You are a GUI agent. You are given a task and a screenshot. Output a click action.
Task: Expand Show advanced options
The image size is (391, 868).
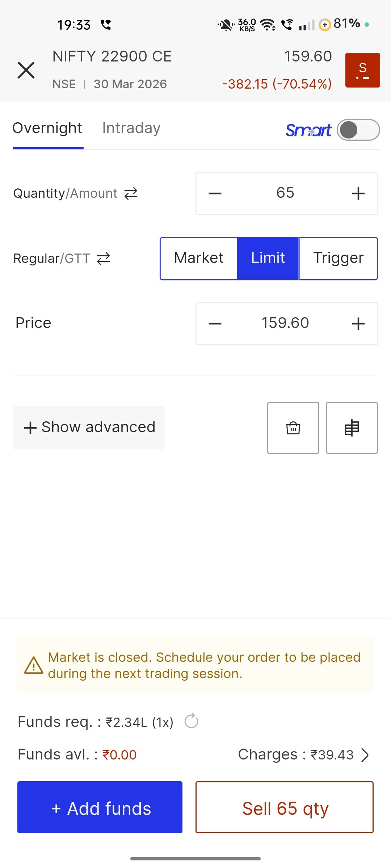tap(89, 427)
